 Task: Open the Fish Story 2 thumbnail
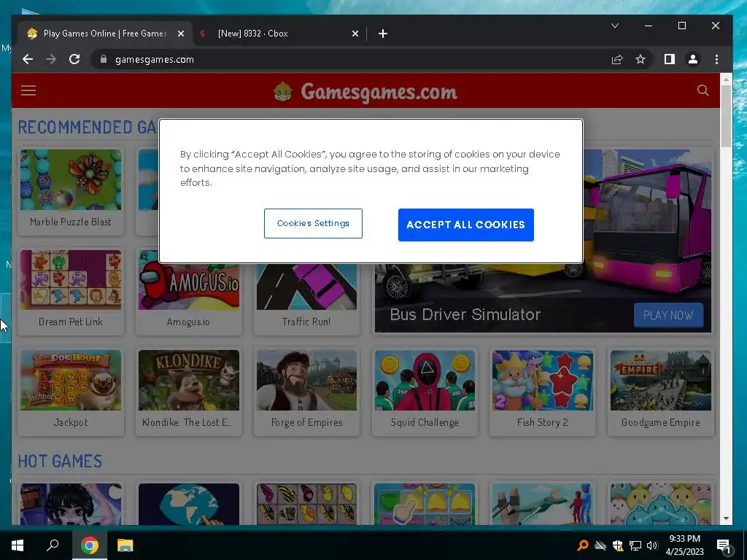pyautogui.click(x=543, y=380)
